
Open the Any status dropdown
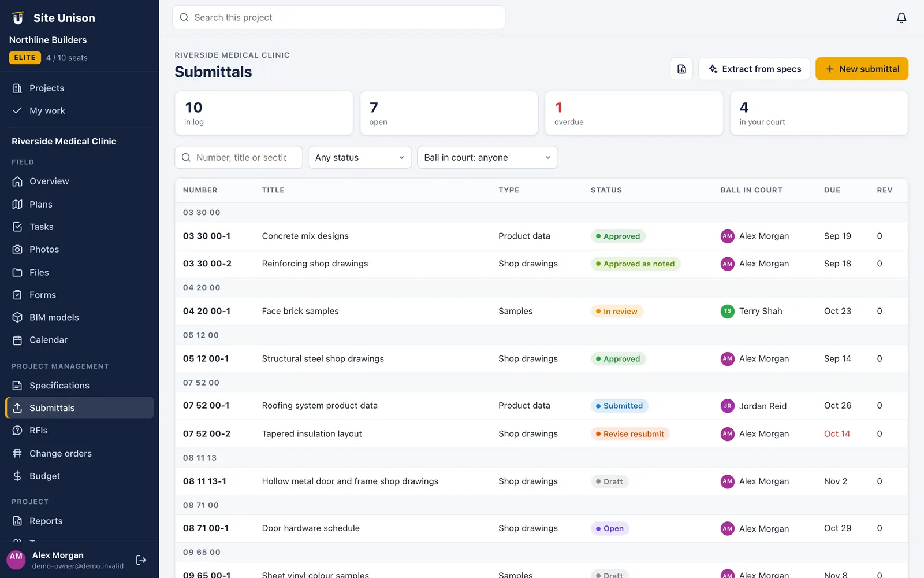click(x=360, y=157)
